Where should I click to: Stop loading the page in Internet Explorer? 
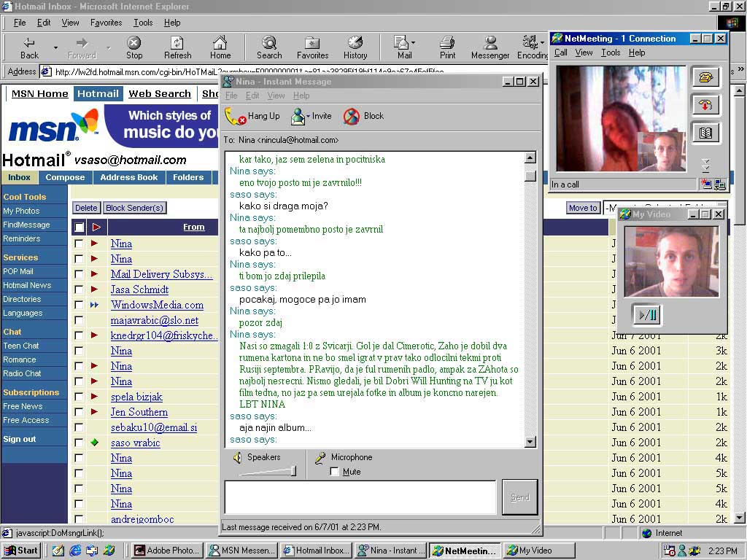tap(134, 48)
